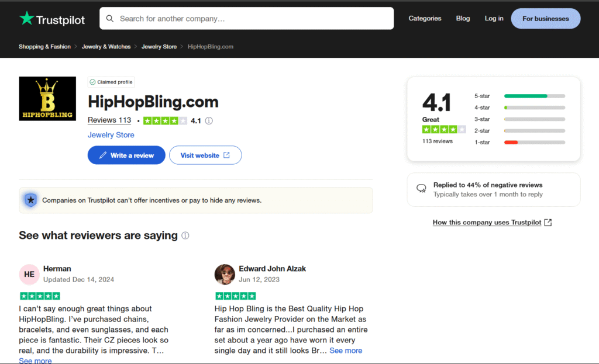Expand Edward John Alzak's review See more
Viewport: 599px width, 364px height.
(346, 350)
